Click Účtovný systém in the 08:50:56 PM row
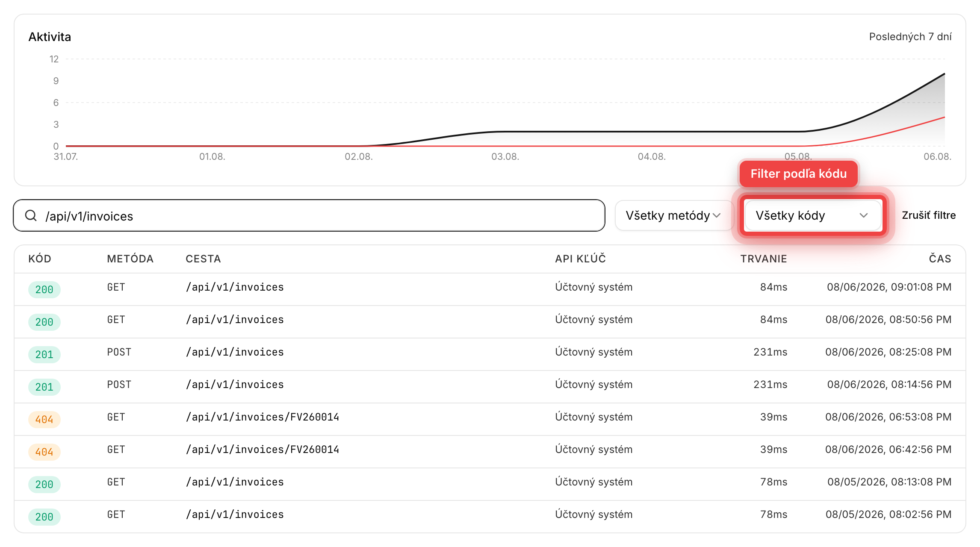This screenshot has height=547, width=980. (x=593, y=320)
